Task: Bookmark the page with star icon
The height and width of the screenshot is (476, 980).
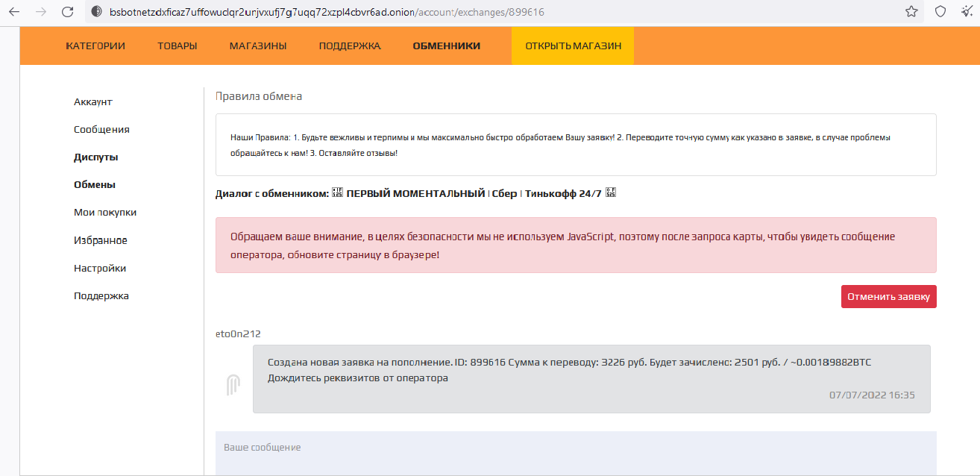Action: (911, 12)
